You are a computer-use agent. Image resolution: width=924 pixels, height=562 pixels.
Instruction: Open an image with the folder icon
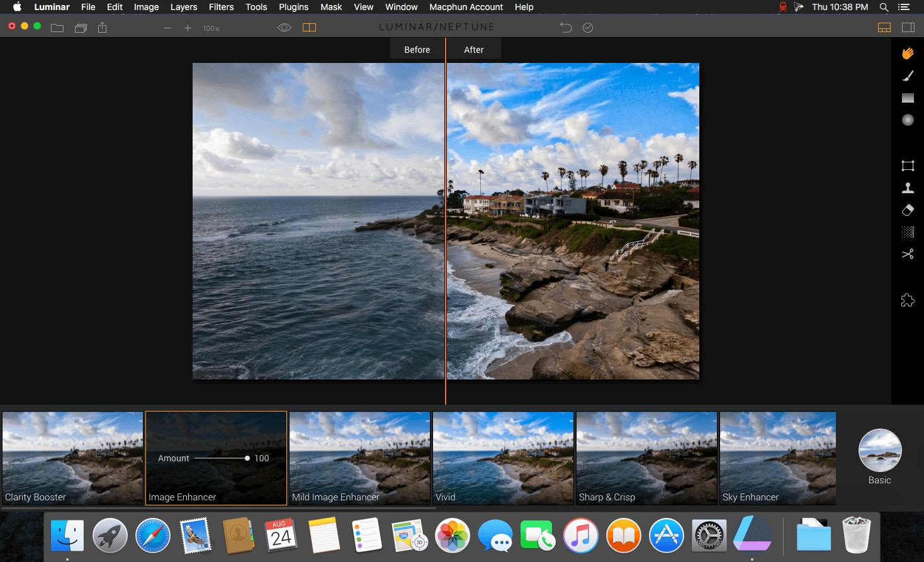coord(57,28)
